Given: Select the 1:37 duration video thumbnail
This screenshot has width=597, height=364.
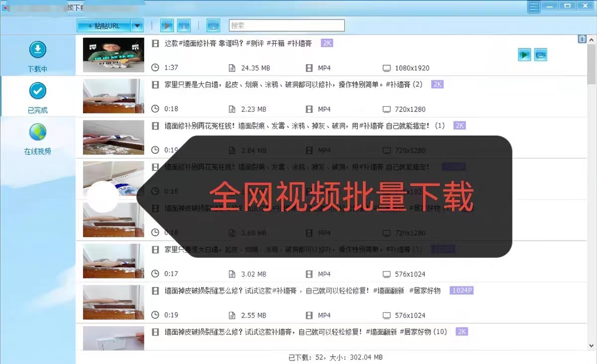Looking at the screenshot, I should (113, 55).
